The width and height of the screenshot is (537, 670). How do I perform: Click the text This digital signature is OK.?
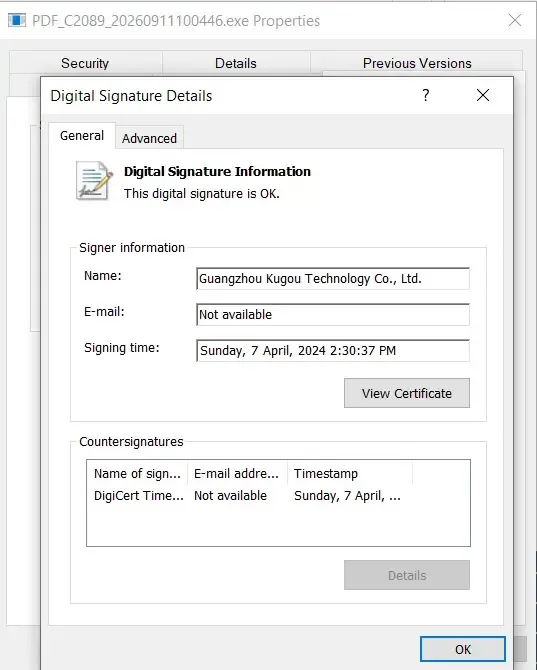pos(202,194)
